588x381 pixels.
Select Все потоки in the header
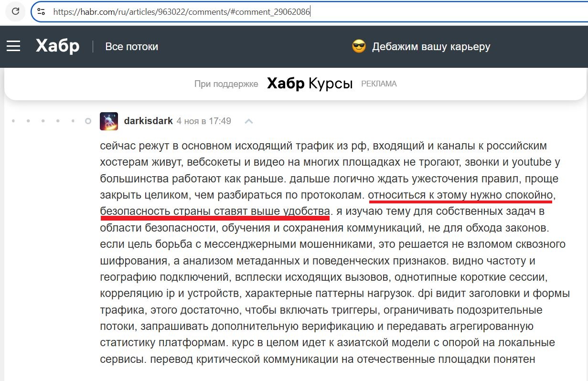pyautogui.click(x=131, y=47)
